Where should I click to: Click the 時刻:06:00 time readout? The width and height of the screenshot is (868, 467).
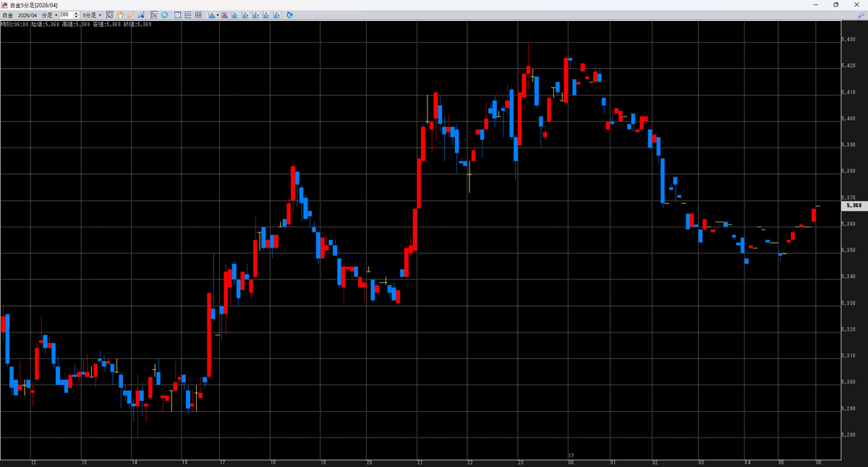click(14, 24)
